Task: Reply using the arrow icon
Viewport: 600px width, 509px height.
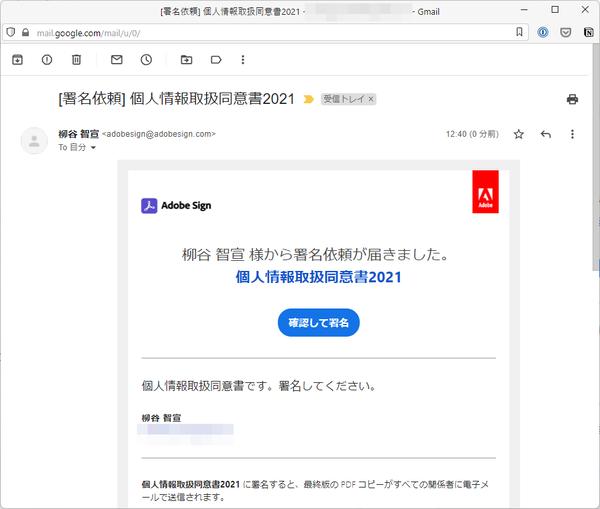Action: pos(546,134)
